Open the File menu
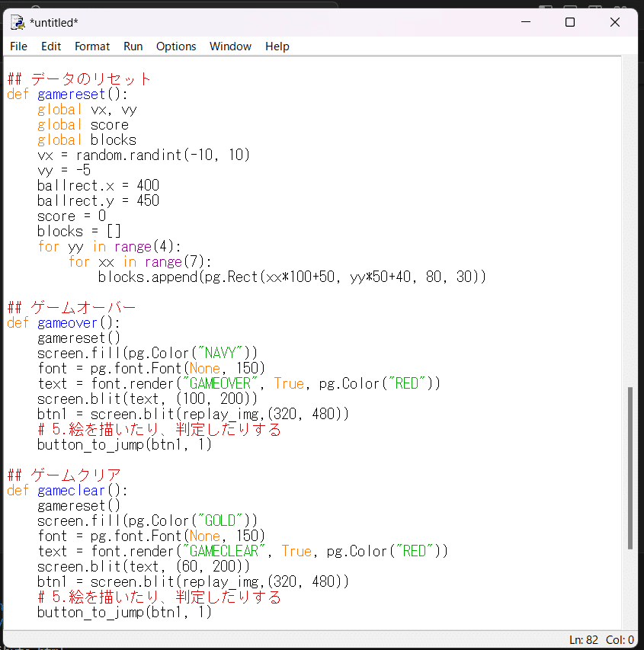 click(18, 46)
